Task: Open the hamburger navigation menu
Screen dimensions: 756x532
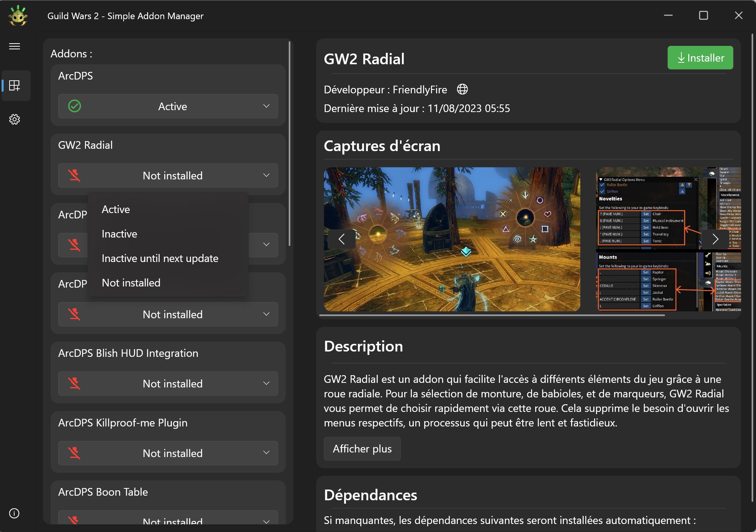Action: coord(15,46)
